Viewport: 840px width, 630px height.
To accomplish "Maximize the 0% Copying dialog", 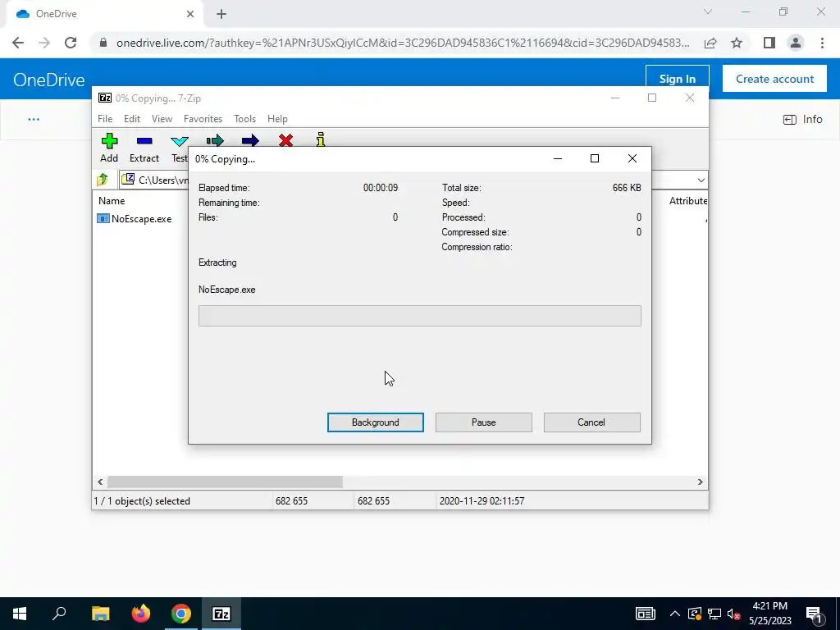I will point(594,158).
